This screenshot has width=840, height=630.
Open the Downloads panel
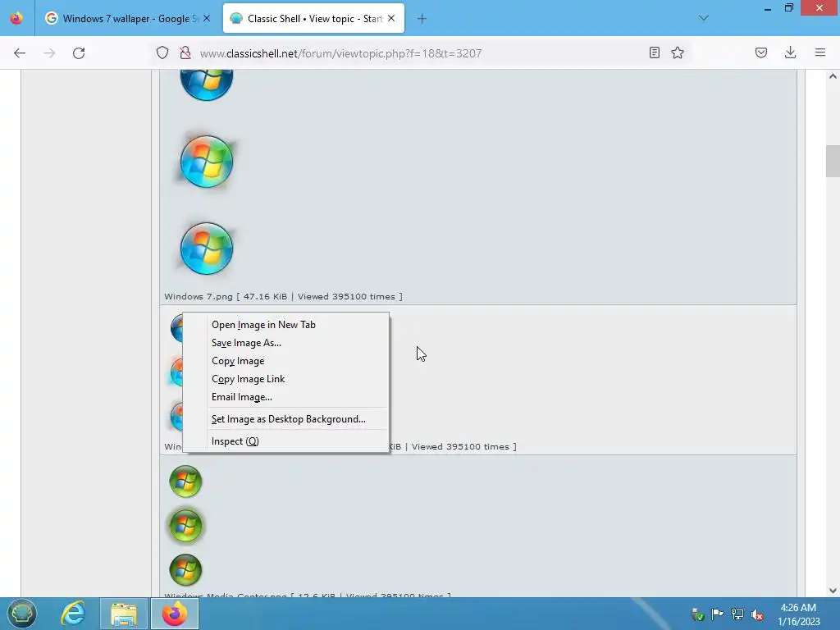tap(790, 52)
